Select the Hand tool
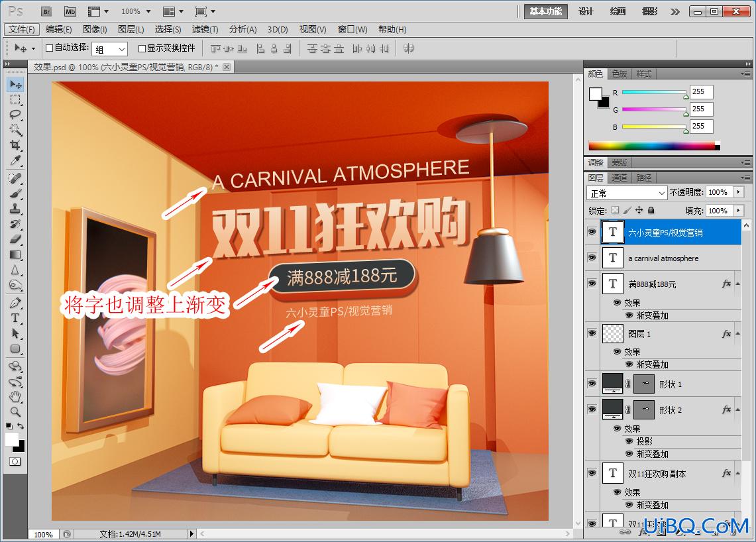 click(15, 397)
